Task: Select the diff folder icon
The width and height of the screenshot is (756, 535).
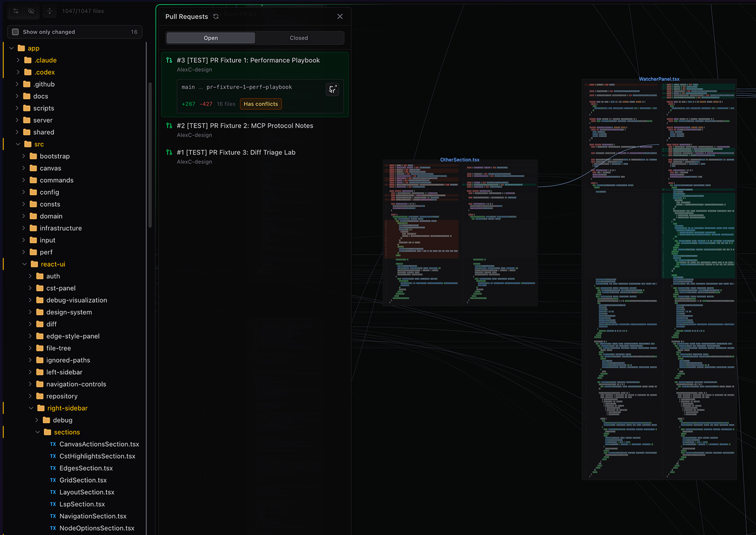Action: coord(40,324)
